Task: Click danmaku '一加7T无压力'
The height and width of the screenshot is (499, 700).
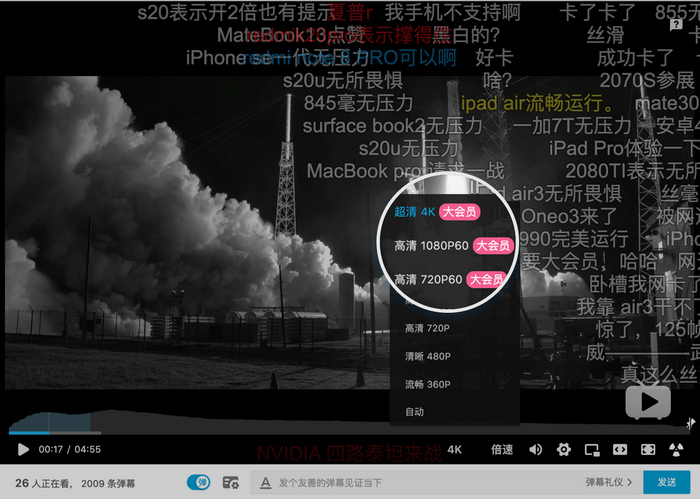Action: [x=572, y=126]
